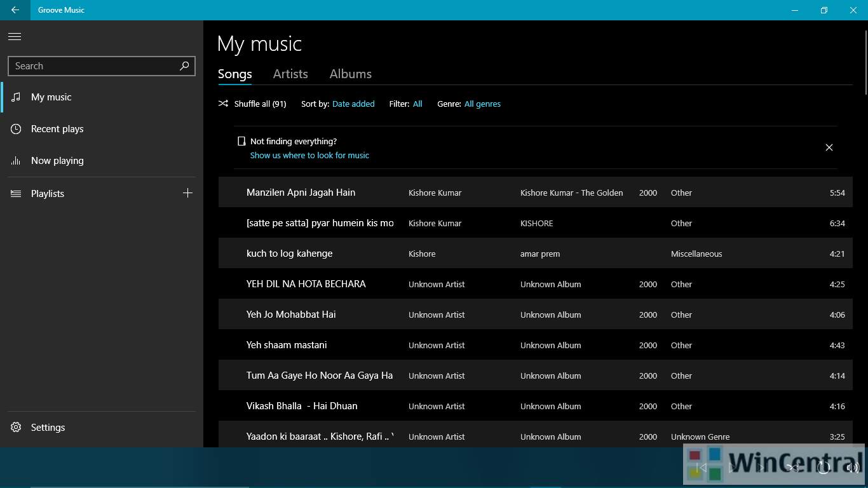Click artist Kishore Kumar in Manzilen row
The image size is (868, 488).
(435, 193)
